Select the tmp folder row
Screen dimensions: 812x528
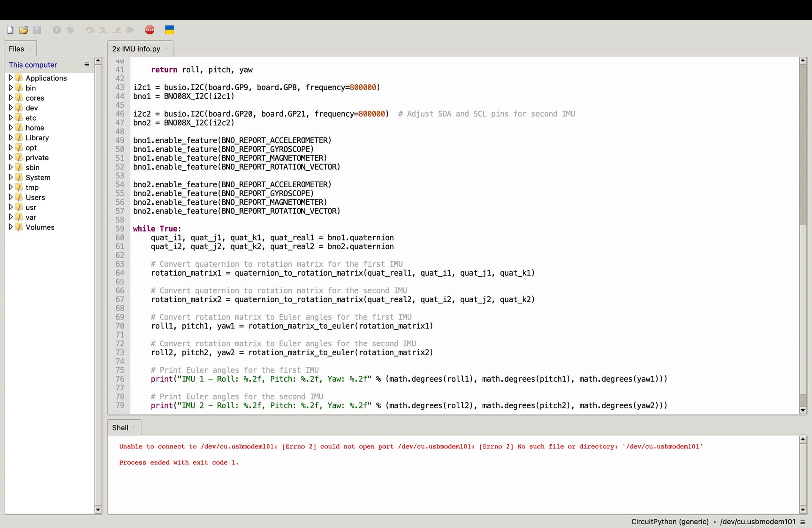coord(49,187)
